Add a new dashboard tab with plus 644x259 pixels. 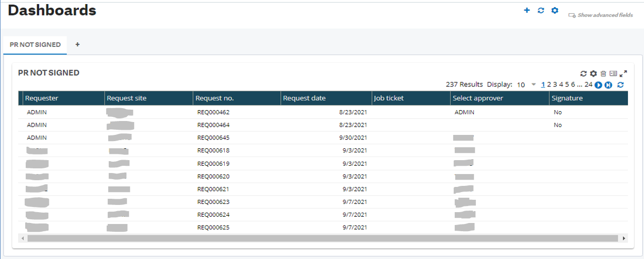coord(77,45)
